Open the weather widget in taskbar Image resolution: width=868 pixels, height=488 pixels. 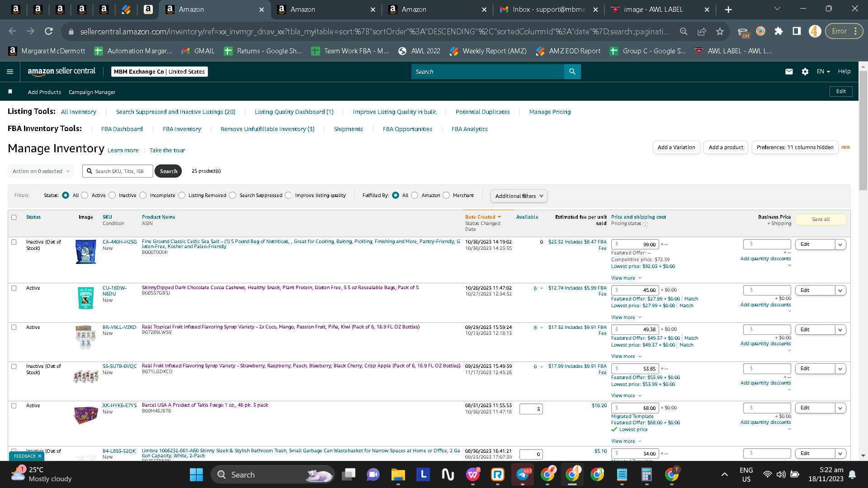[42, 474]
